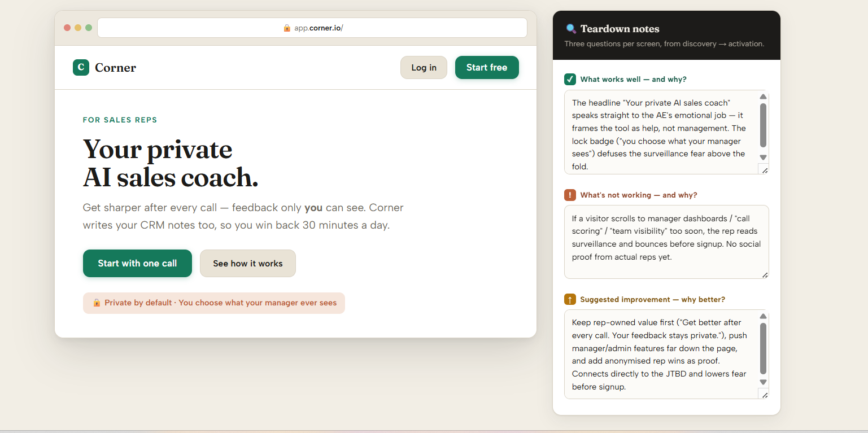The height and width of the screenshot is (433, 868).
Task: Click the FOR SALES REPS eyebrow label
Action: 120,120
